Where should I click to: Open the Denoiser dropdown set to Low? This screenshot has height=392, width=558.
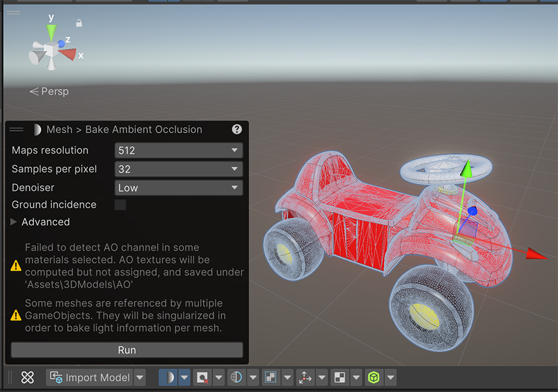pyautogui.click(x=179, y=188)
